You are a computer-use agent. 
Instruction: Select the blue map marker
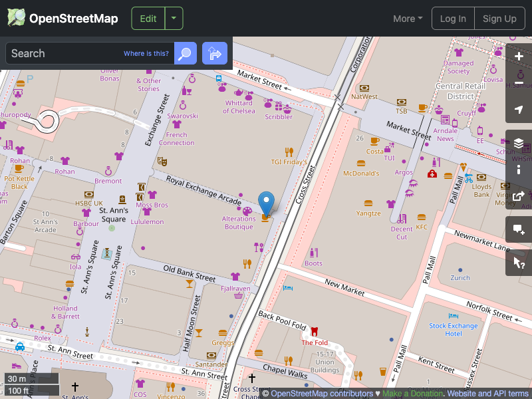click(267, 201)
